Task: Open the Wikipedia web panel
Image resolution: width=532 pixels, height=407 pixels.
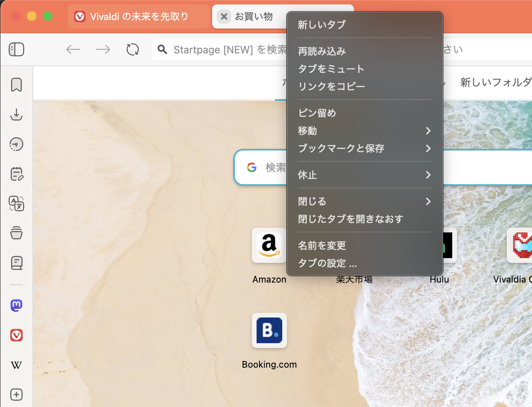Action: pos(16,365)
